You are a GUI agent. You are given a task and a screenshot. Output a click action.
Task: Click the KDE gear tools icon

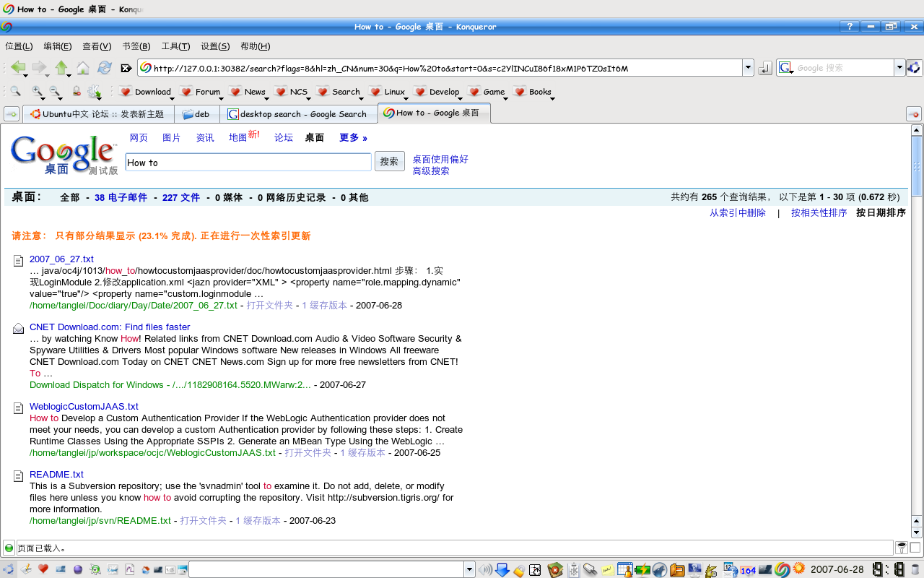pos(94,92)
